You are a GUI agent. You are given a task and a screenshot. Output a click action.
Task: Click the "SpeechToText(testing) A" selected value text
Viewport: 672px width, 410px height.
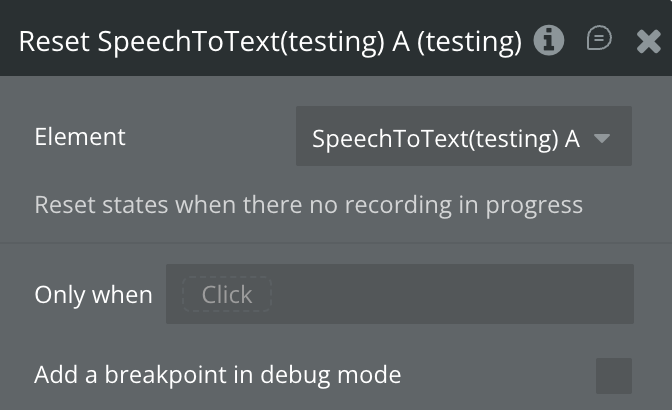(x=445, y=138)
